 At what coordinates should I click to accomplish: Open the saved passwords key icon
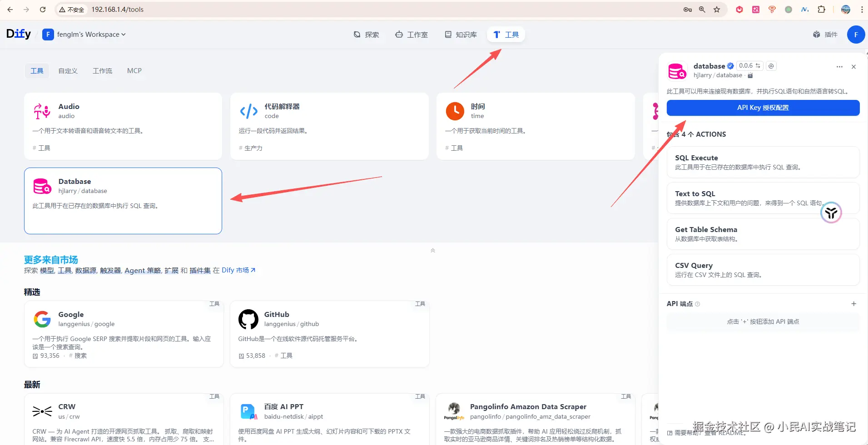tap(688, 10)
